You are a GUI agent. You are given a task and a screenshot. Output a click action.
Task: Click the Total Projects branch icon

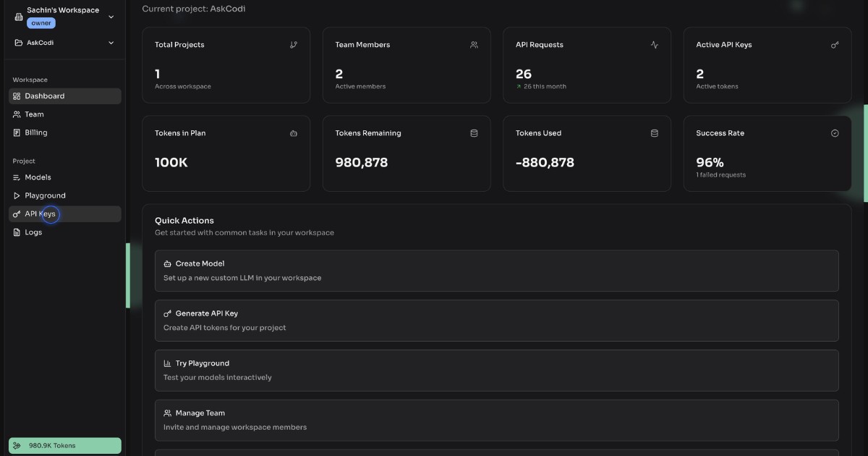[294, 45]
